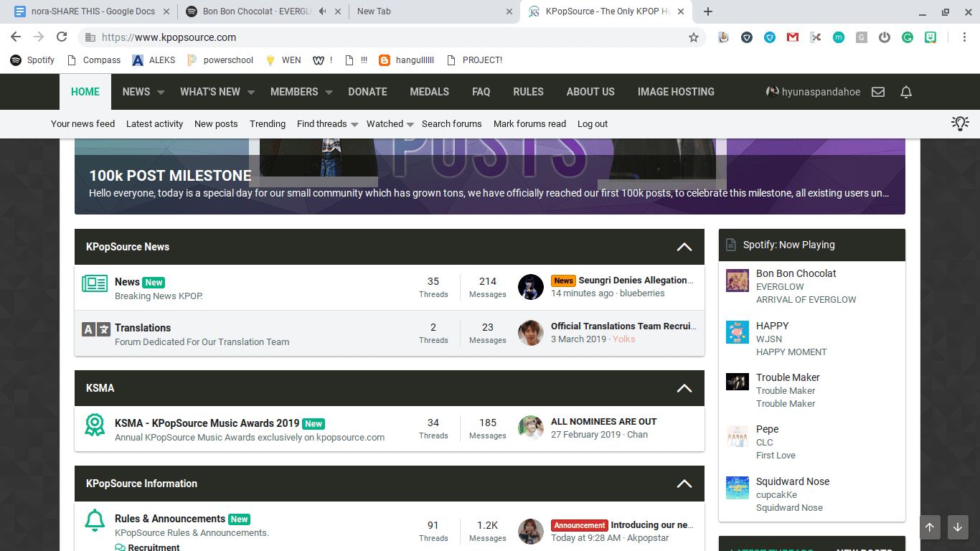Expand the MEMBERS dropdown arrow
The image size is (980, 551).
329,93
